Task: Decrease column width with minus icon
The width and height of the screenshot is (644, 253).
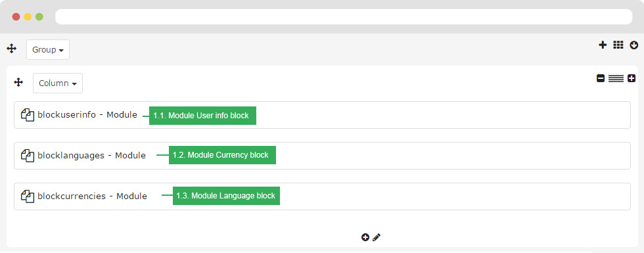Action: [x=601, y=78]
